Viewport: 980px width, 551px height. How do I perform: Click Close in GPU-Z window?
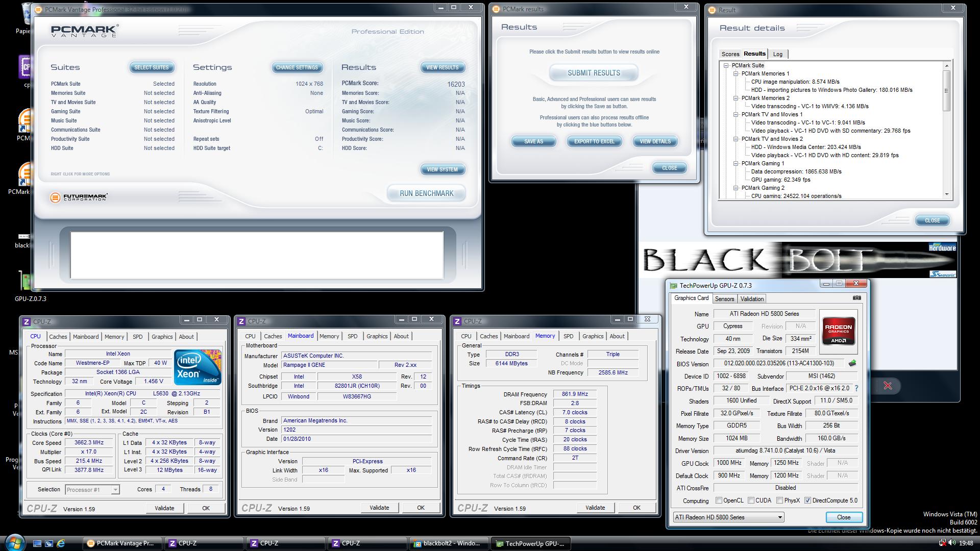(844, 517)
